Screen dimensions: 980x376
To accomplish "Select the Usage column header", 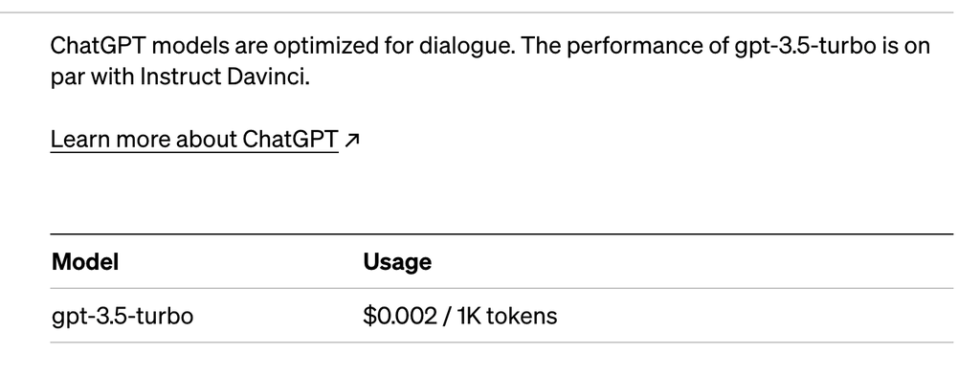I will pos(397,262).
